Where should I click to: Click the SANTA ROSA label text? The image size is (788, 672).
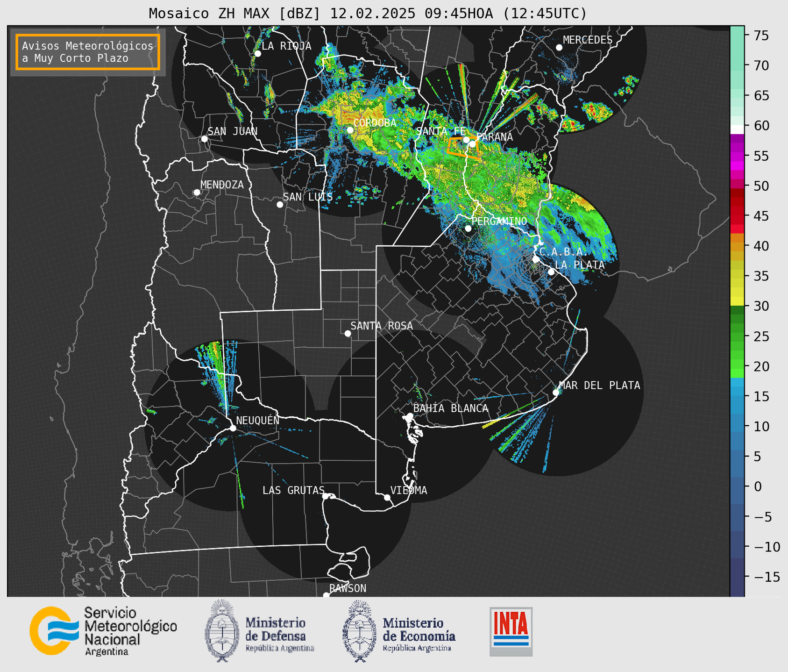click(382, 326)
